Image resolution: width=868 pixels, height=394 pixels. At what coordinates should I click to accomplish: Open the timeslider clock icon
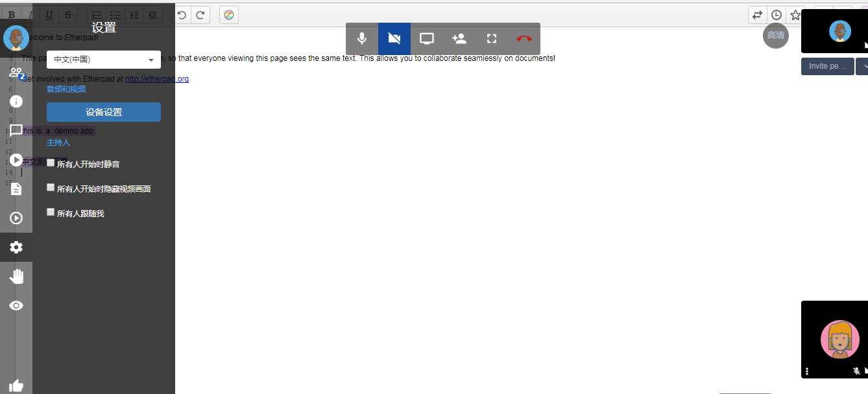[x=777, y=15]
